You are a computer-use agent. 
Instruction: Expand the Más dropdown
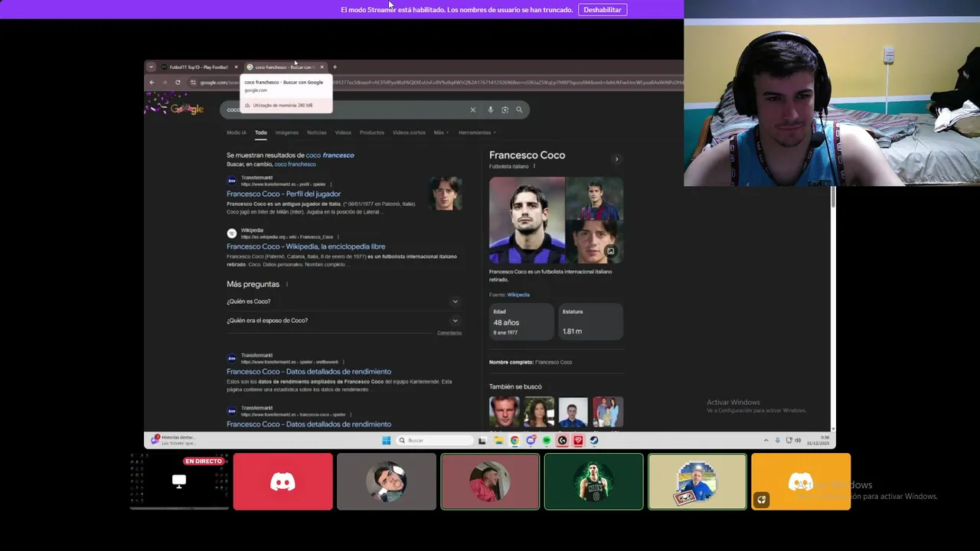(441, 132)
